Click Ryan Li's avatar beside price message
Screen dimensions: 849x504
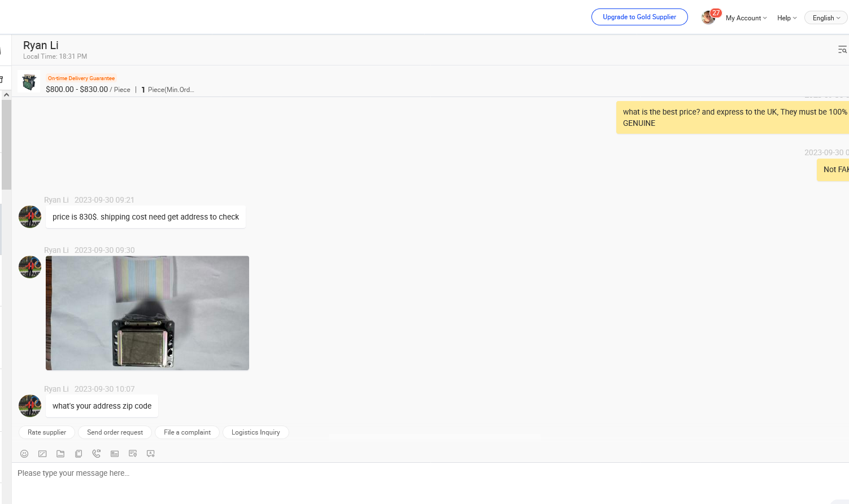pyautogui.click(x=30, y=217)
